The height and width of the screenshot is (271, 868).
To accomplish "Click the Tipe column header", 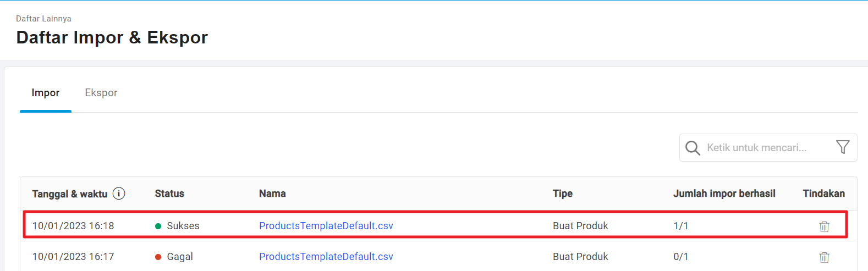I will pyautogui.click(x=563, y=193).
